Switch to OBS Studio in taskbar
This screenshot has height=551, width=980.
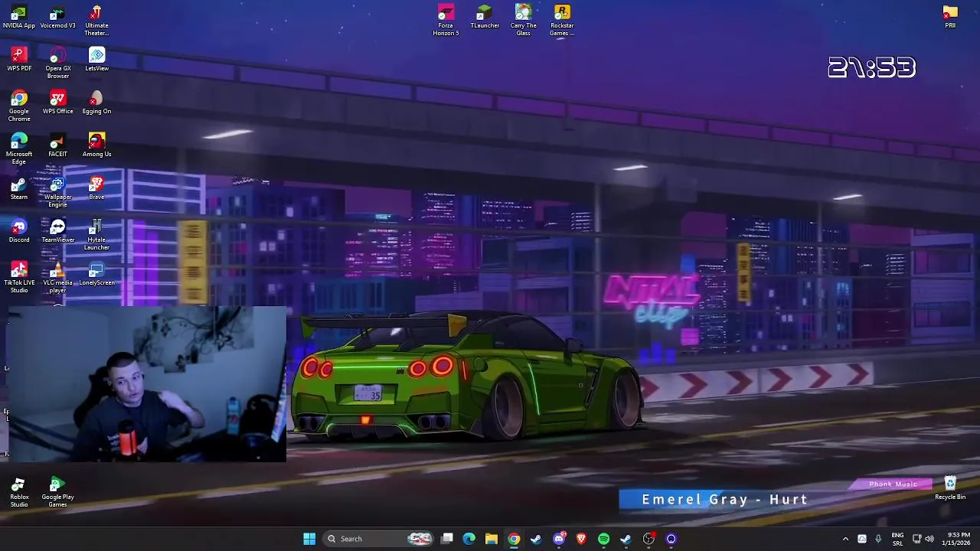point(648,539)
